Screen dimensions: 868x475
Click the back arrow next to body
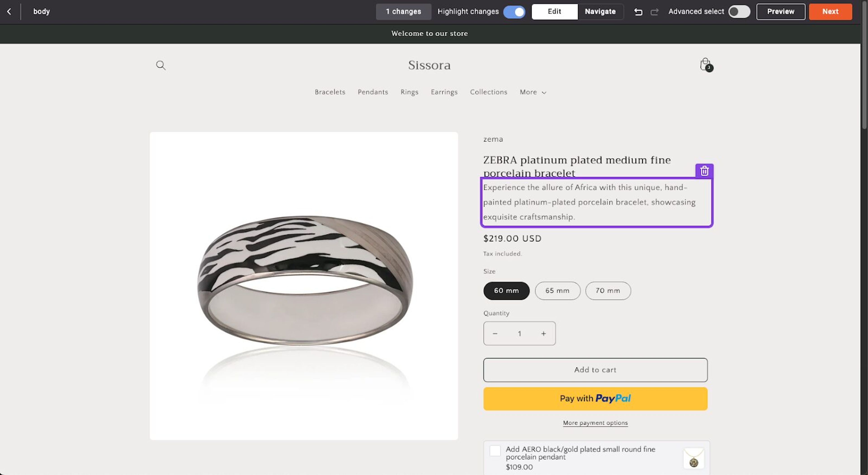pos(9,12)
